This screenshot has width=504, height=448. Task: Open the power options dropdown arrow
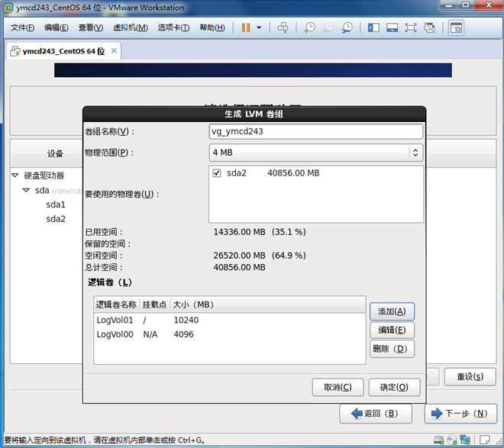click(x=259, y=27)
